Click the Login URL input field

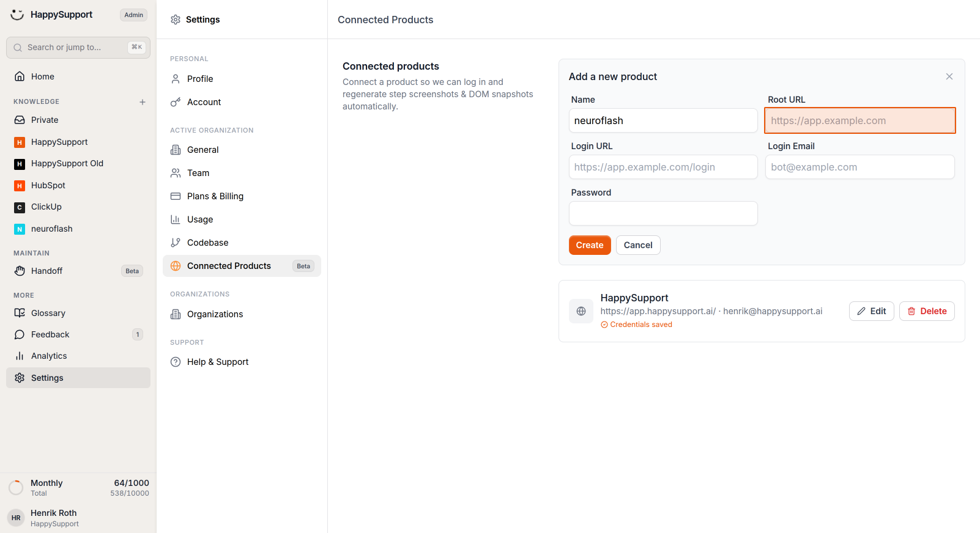point(663,167)
